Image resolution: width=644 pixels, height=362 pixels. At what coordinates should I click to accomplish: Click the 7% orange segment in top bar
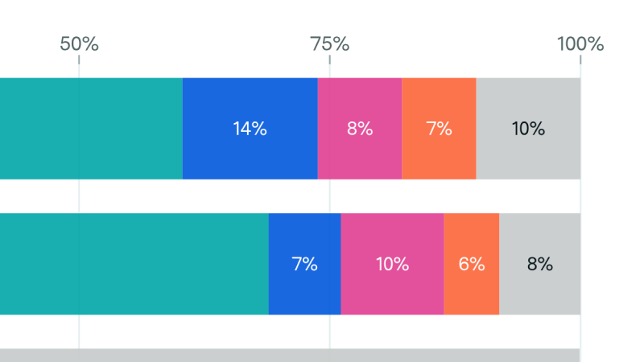tap(439, 128)
